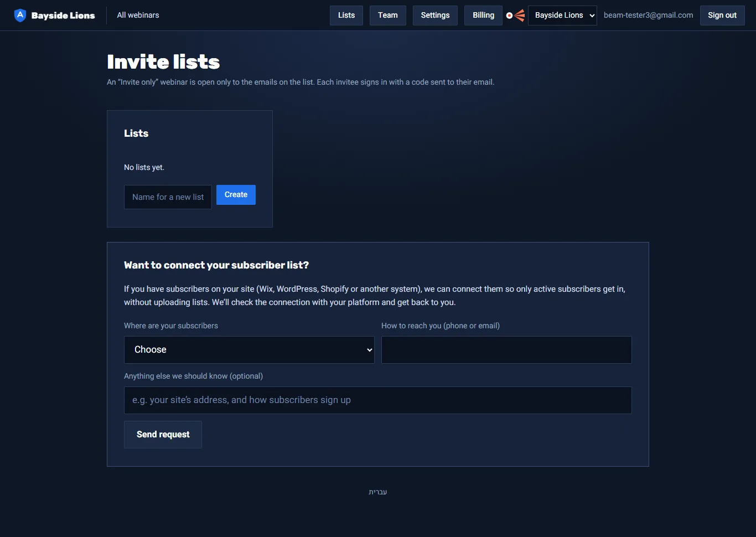This screenshot has width=756, height=537.
Task: Open Settings from the top bar
Action: (x=435, y=16)
